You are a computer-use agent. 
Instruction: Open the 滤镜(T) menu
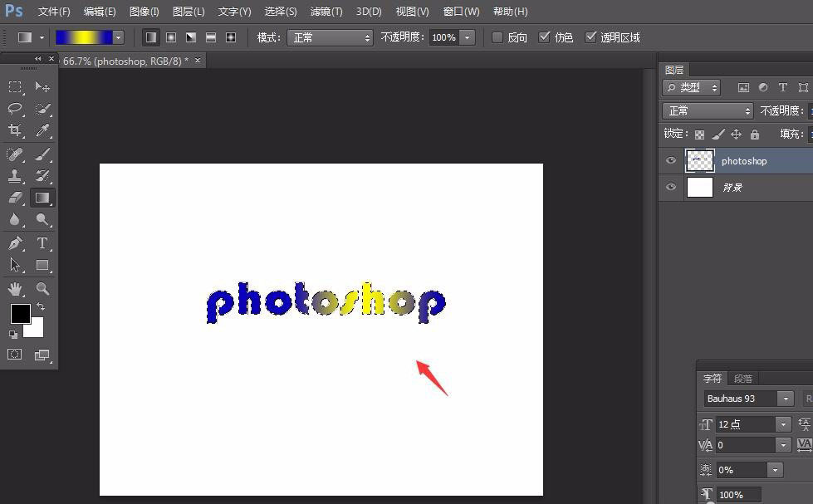click(326, 12)
